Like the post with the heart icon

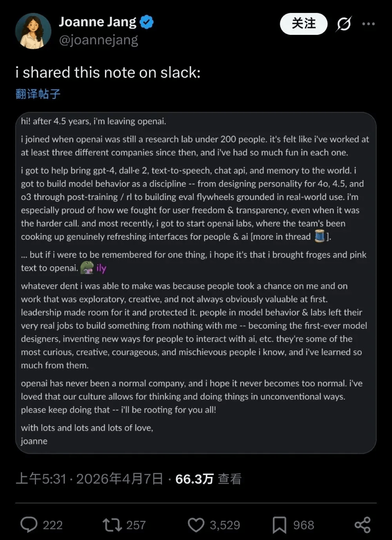click(x=196, y=525)
